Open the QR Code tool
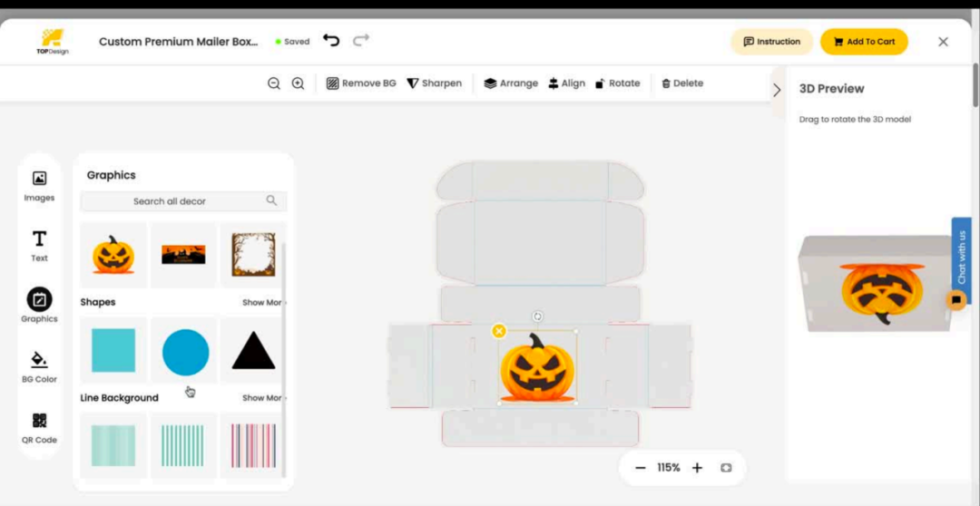Screen dimensions: 980x506 pos(39,426)
